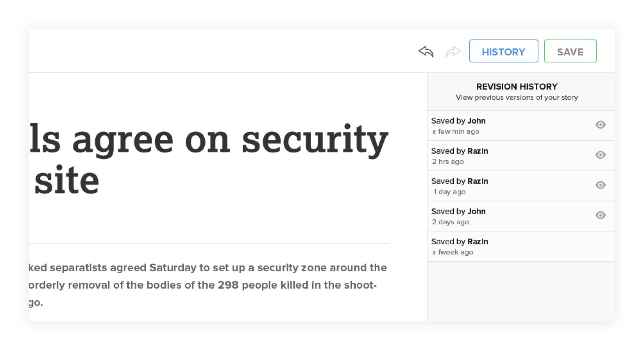
Task: Toggle the HISTORY panel button
Action: coord(503,51)
